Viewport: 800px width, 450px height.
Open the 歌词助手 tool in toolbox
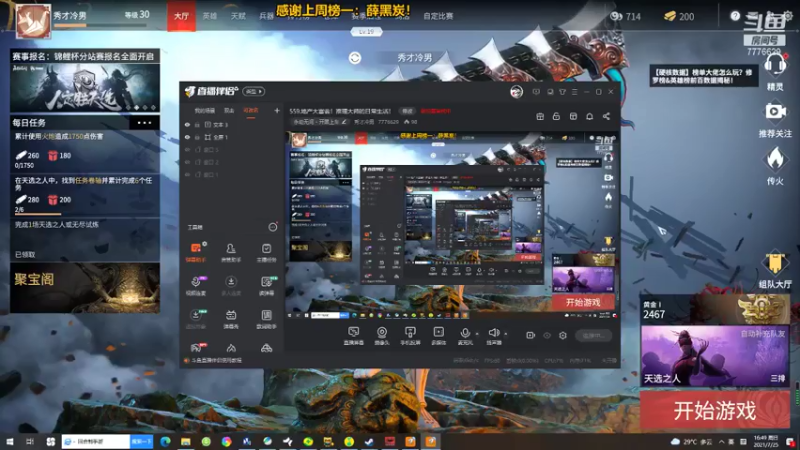click(266, 318)
